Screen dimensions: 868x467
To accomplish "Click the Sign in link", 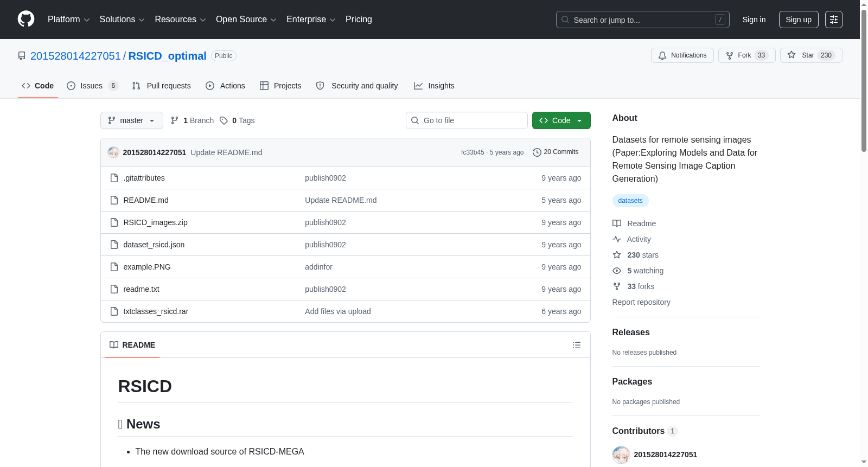I will [x=754, y=20].
